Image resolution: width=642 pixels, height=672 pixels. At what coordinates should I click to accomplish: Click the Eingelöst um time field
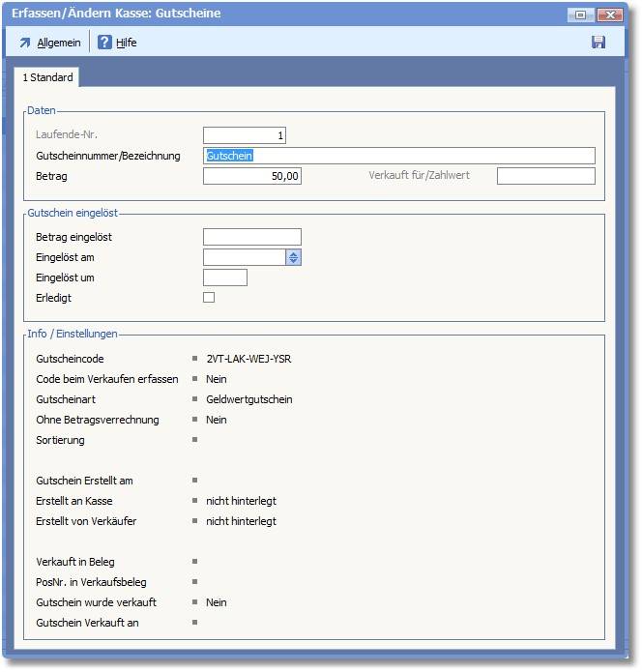tap(225, 278)
